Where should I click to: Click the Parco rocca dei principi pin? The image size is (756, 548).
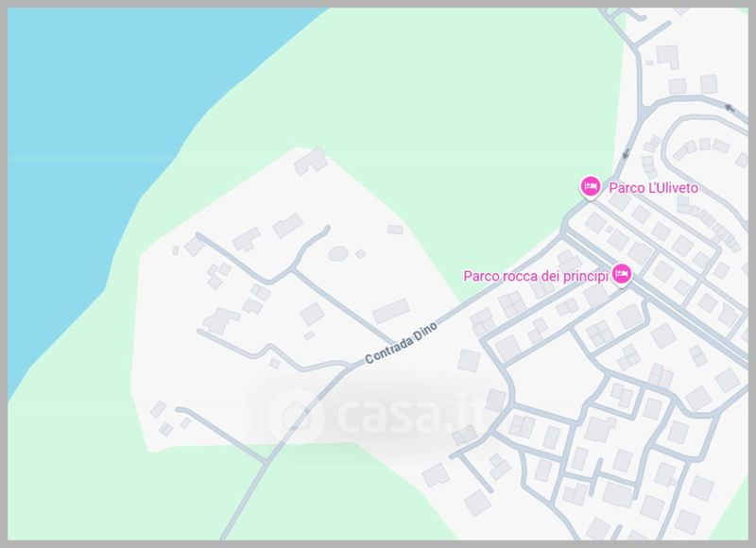(x=622, y=275)
